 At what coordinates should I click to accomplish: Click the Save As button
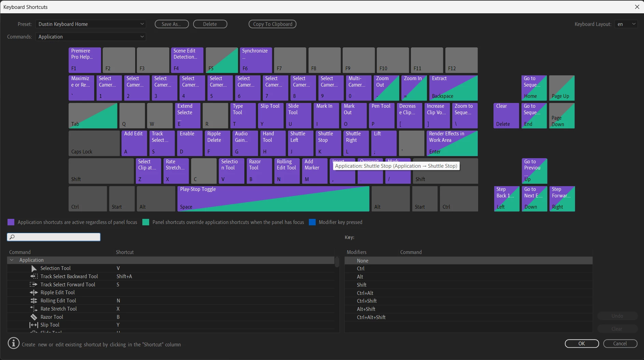point(172,24)
